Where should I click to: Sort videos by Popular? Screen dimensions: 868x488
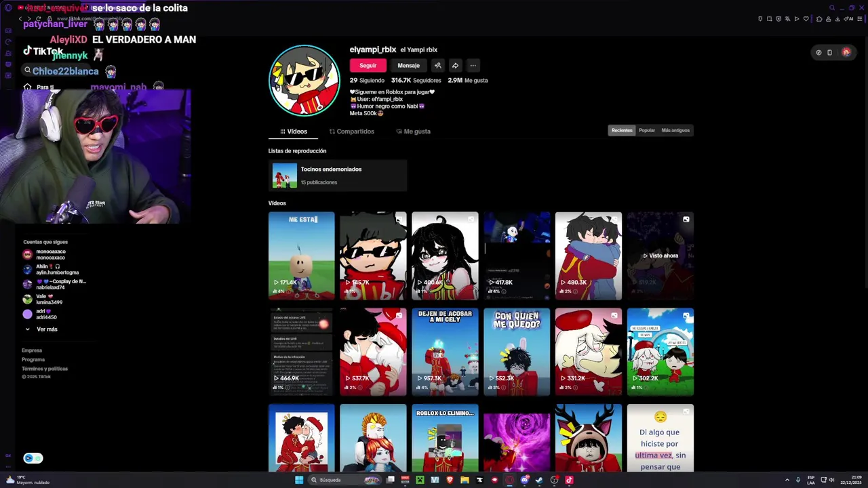(x=647, y=130)
